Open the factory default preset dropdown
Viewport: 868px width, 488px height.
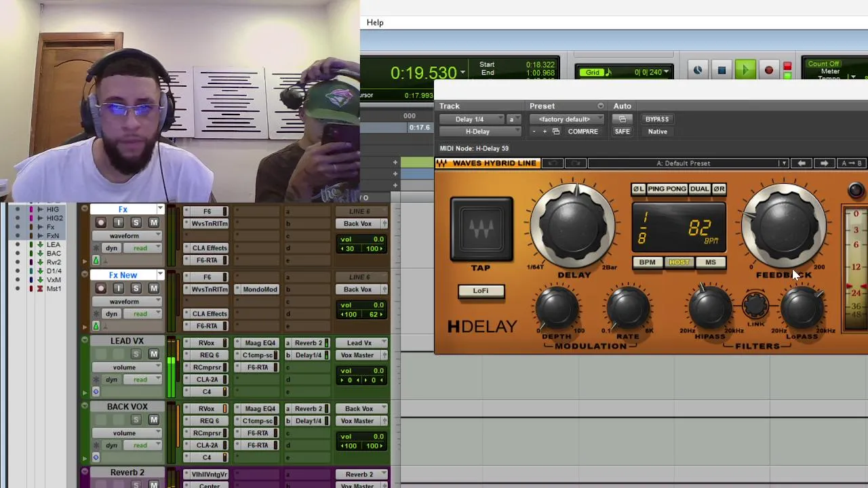coord(566,119)
